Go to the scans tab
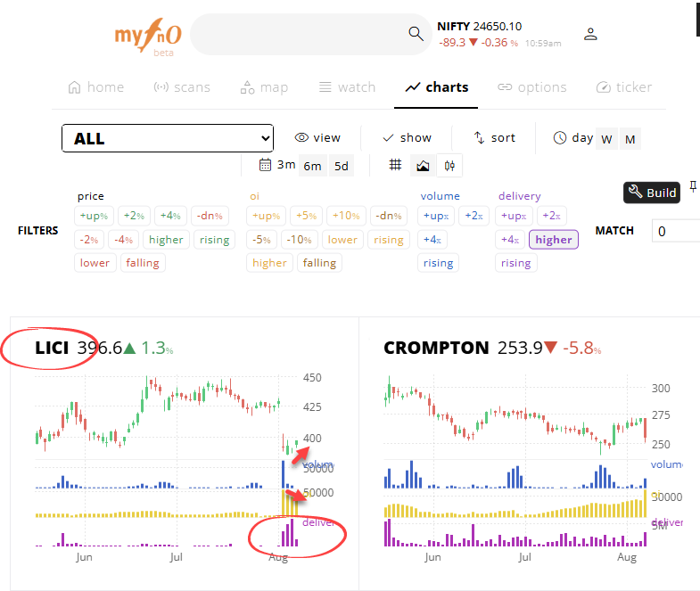 pos(182,87)
